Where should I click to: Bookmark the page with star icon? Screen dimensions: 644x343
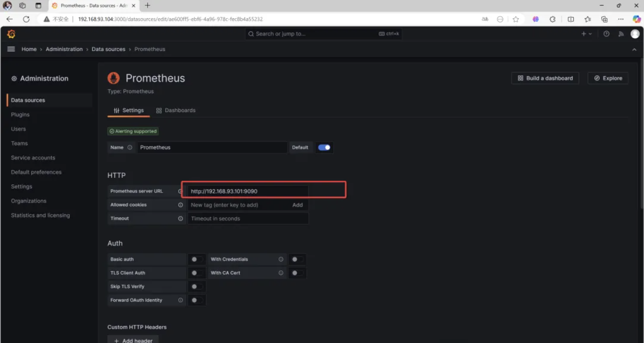tap(516, 19)
